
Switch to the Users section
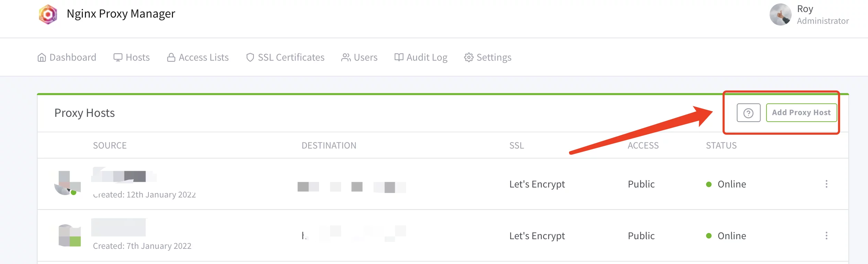[359, 57]
